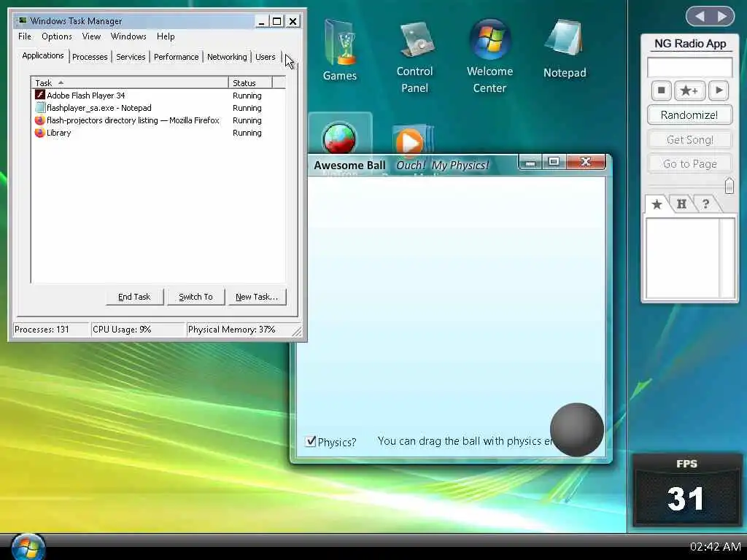This screenshot has width=747, height=560.
Task: Click the Task Manager title bar icon
Action: [22, 20]
